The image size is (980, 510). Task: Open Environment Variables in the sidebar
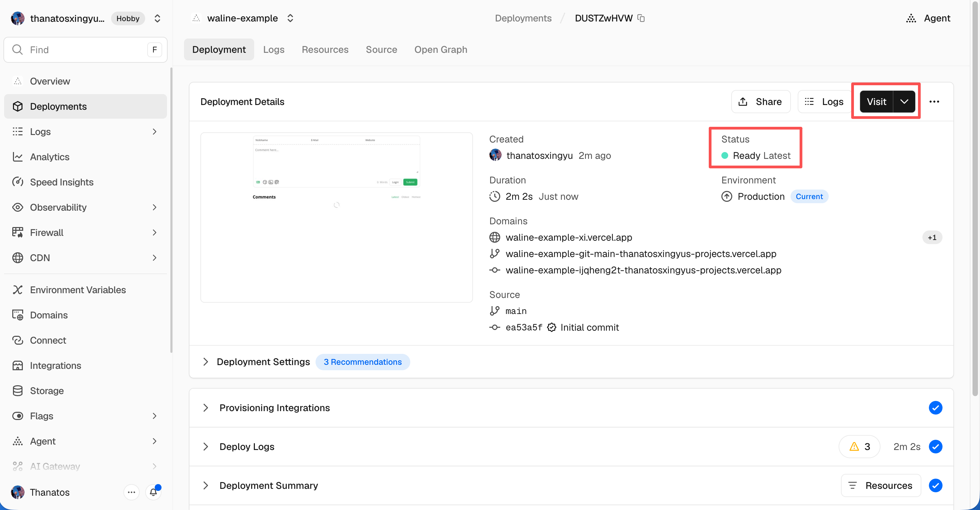click(x=85, y=290)
